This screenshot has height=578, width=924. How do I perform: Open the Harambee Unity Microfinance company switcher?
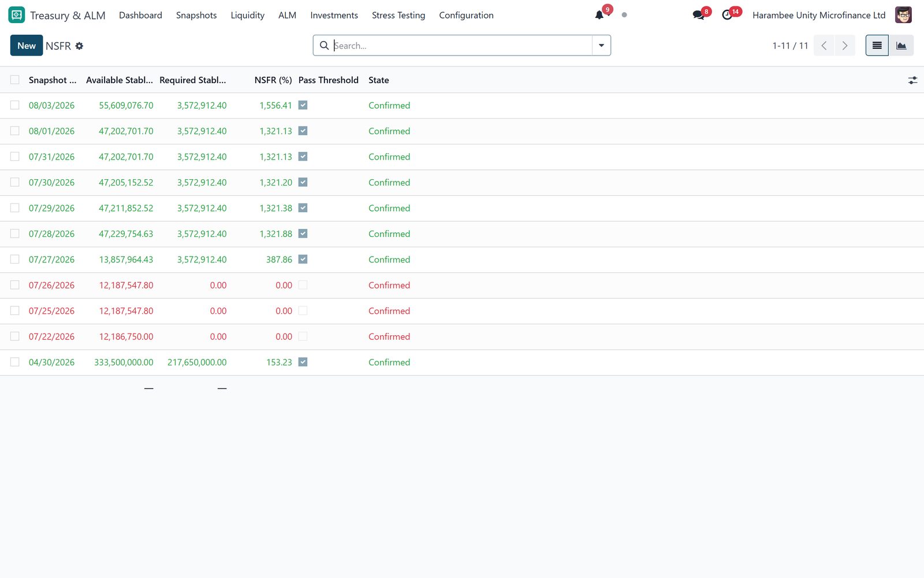point(819,15)
